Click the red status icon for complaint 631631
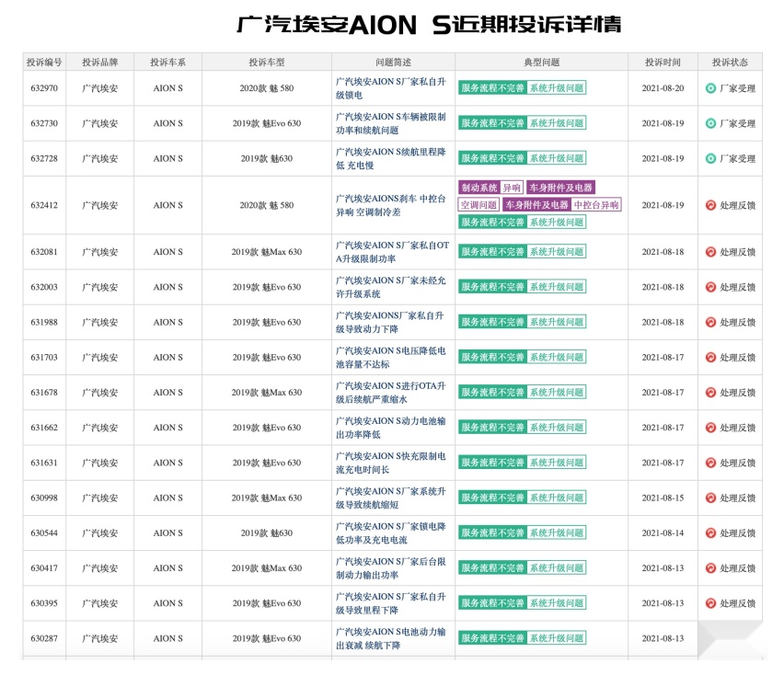 pyautogui.click(x=710, y=463)
